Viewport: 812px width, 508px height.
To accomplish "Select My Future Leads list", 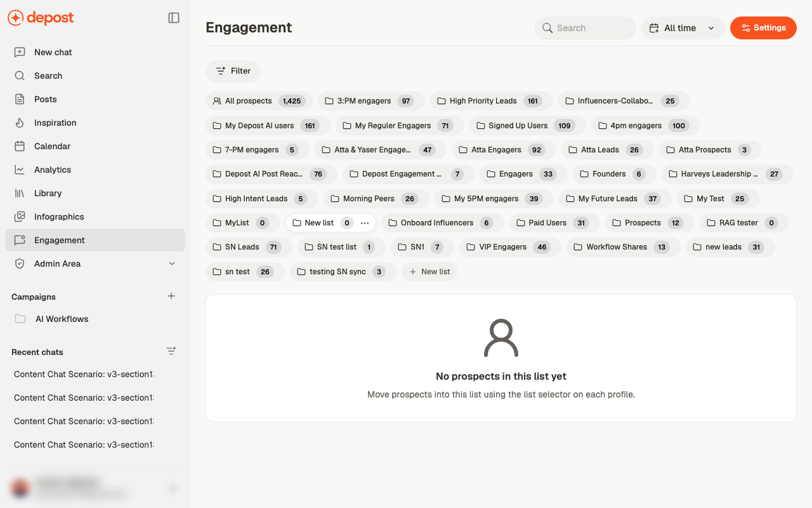I will click(615, 199).
